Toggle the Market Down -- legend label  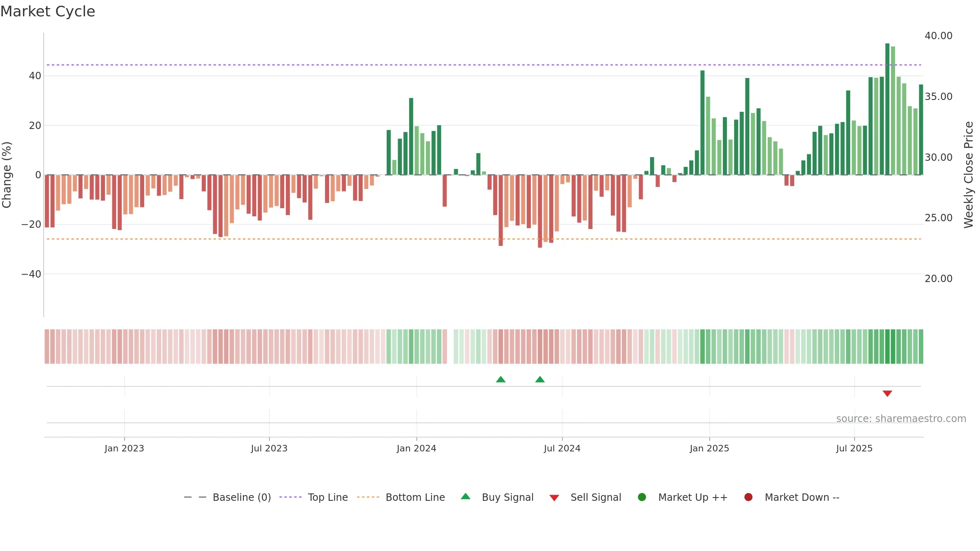(x=802, y=498)
